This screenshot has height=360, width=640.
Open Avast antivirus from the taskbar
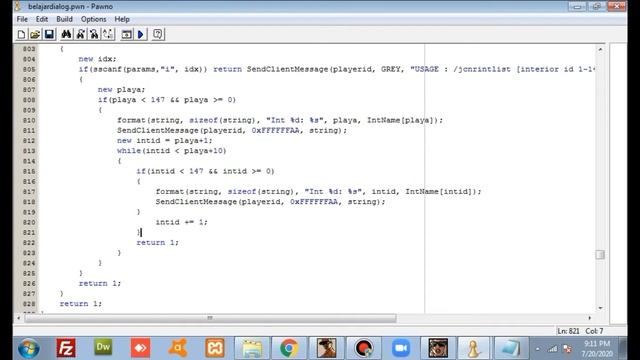(x=178, y=348)
